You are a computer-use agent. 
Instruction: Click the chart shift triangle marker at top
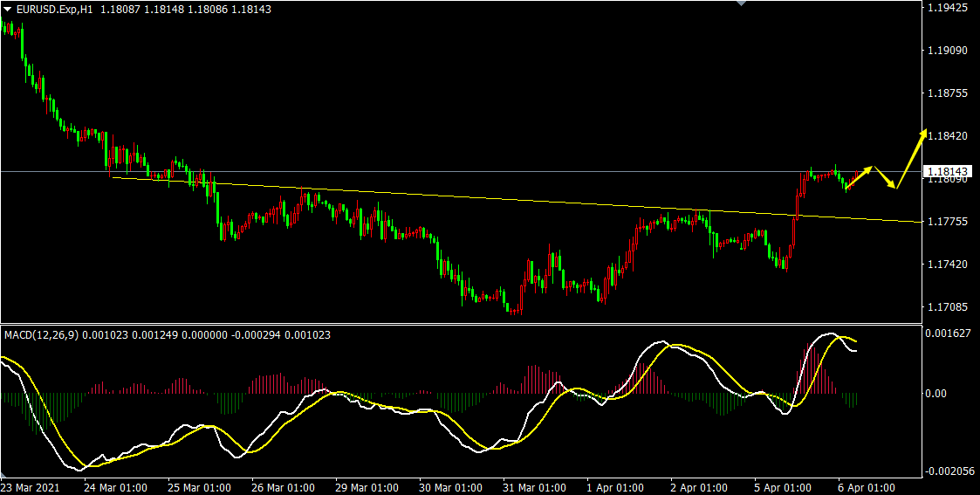pyautogui.click(x=742, y=3)
